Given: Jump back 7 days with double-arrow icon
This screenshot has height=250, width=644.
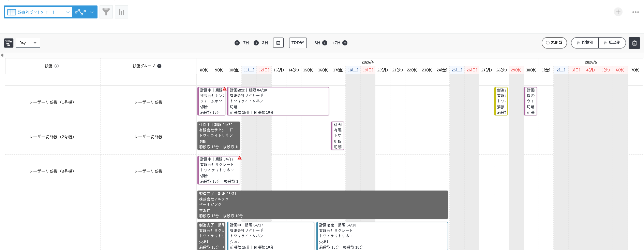Looking at the screenshot, I should pyautogui.click(x=237, y=43).
